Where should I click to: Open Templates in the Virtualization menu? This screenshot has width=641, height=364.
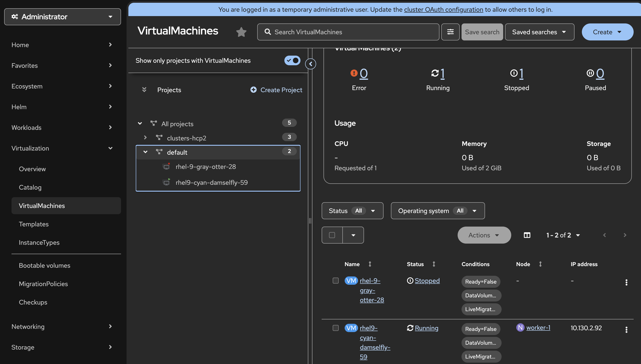pyautogui.click(x=34, y=224)
